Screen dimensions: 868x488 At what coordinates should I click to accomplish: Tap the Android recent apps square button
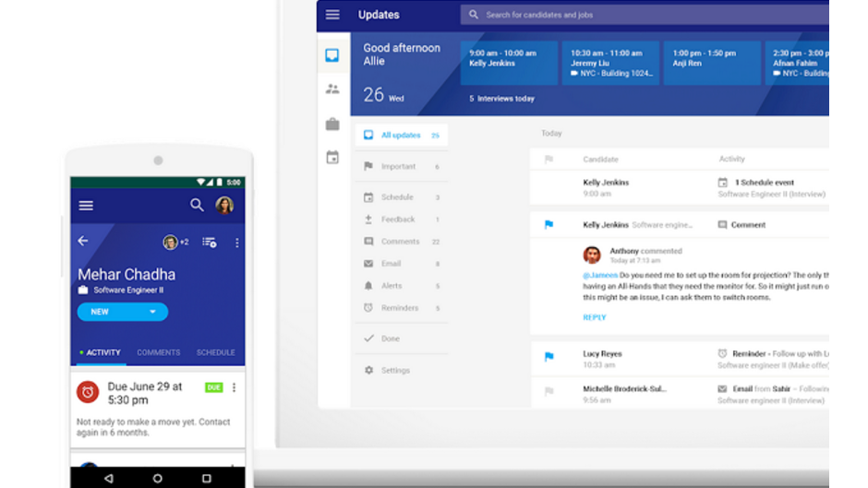click(x=207, y=479)
